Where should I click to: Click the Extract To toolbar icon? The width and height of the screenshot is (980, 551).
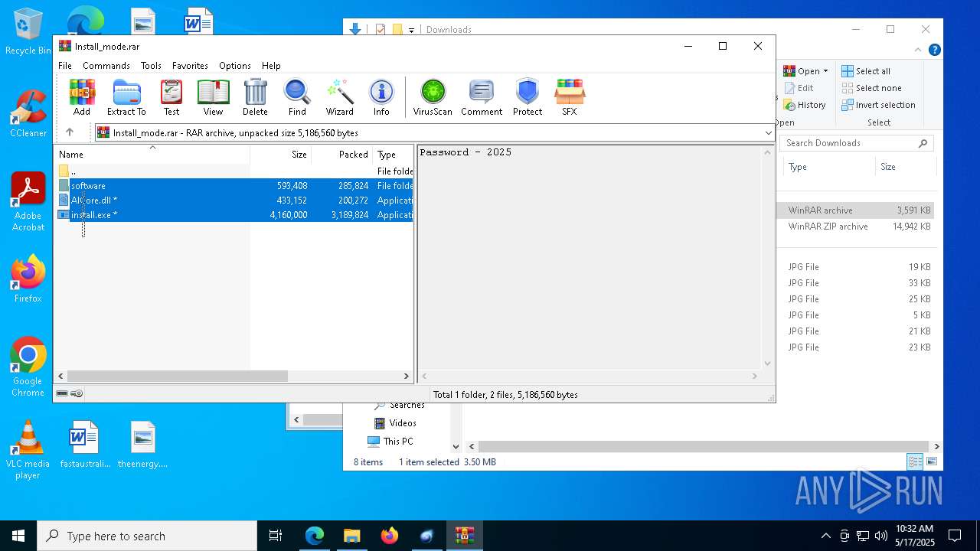pyautogui.click(x=126, y=97)
